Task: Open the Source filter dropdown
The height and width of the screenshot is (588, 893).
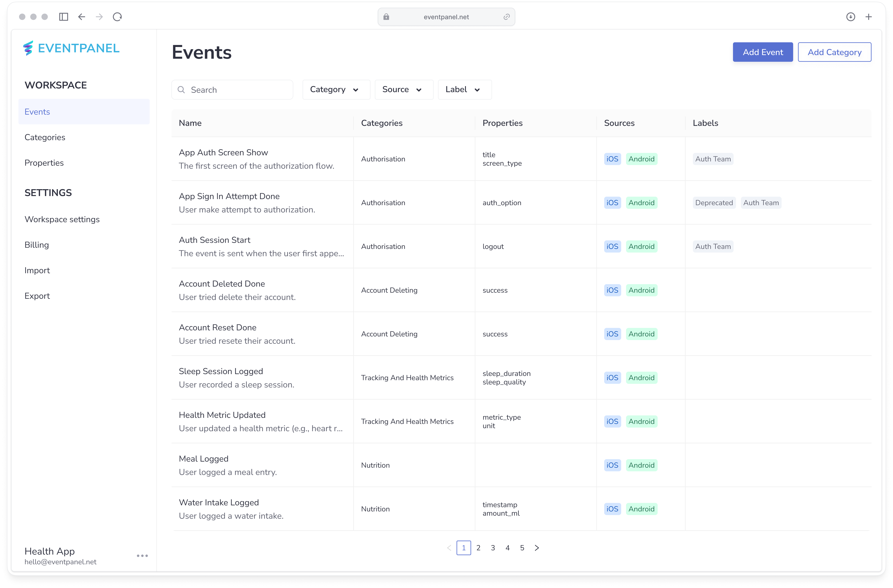Action: 404,90
